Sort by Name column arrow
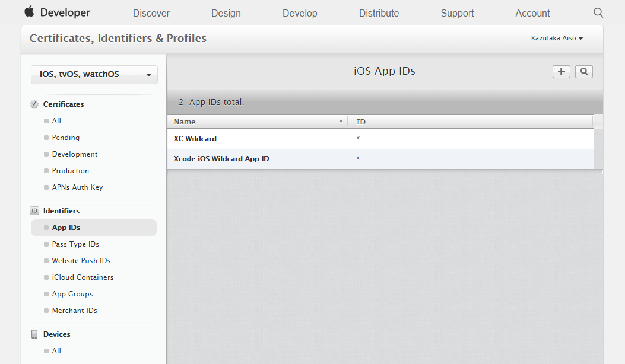This screenshot has height=364, width=625. [x=341, y=121]
